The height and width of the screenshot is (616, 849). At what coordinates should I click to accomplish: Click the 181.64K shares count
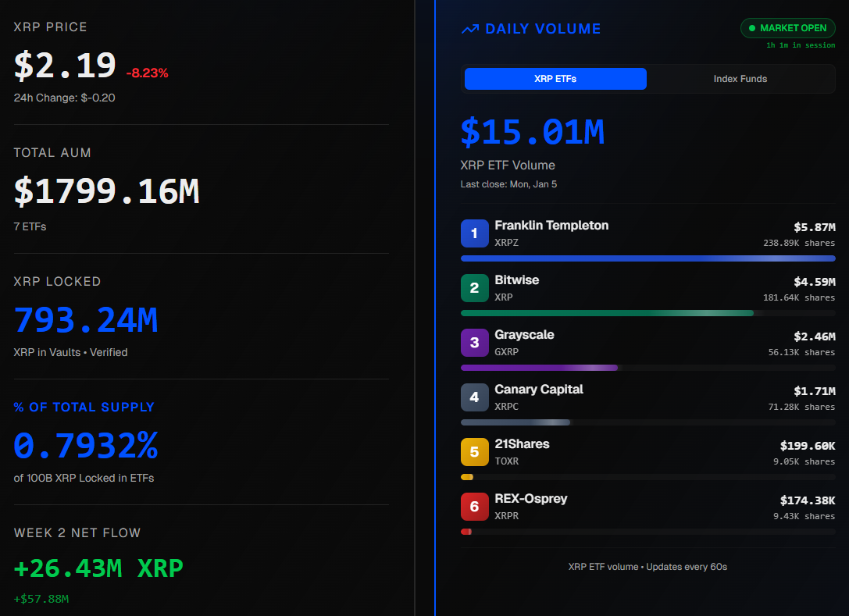799,297
